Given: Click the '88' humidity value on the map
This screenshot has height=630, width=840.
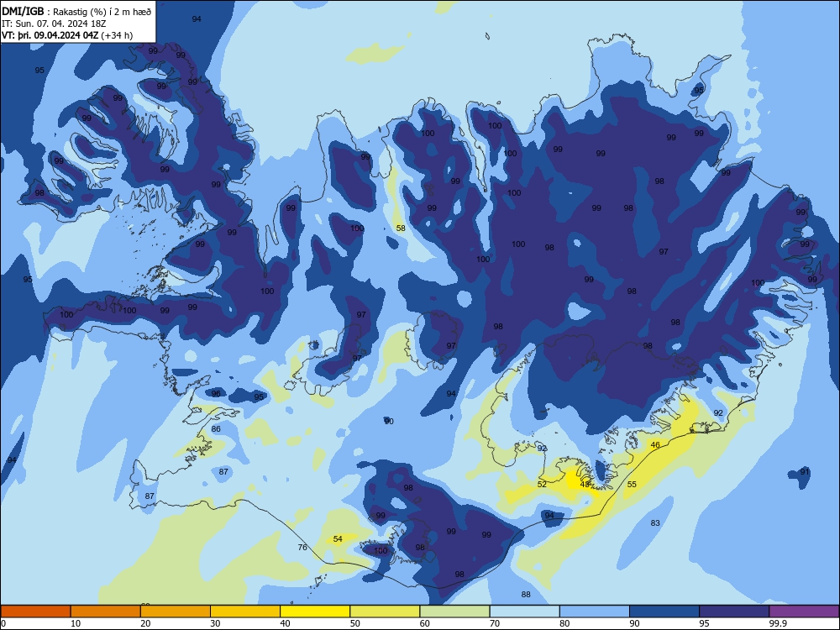Looking at the screenshot, I should [x=526, y=594].
